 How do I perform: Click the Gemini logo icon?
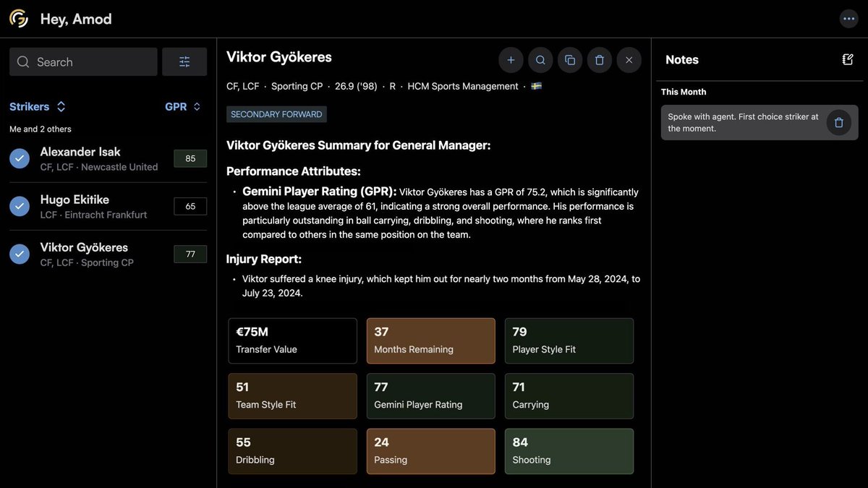[19, 19]
